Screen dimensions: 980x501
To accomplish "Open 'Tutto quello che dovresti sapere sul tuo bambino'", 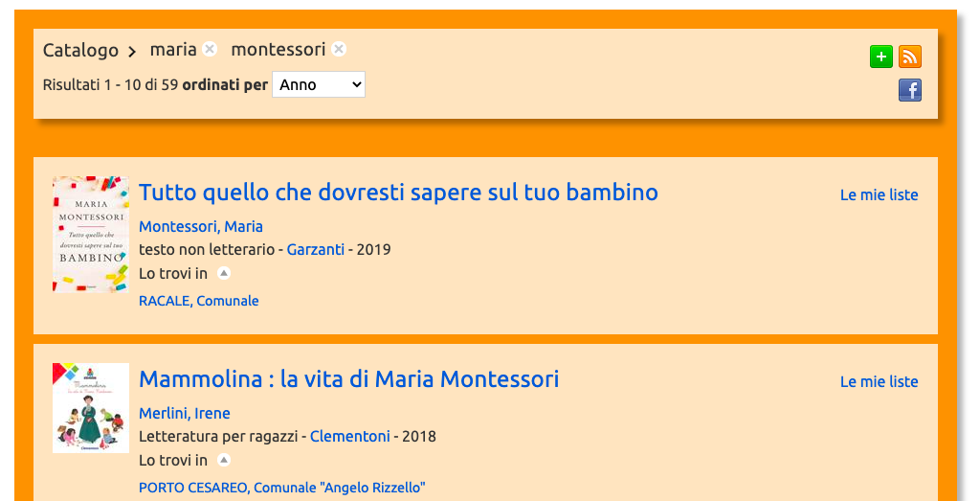I will [398, 193].
